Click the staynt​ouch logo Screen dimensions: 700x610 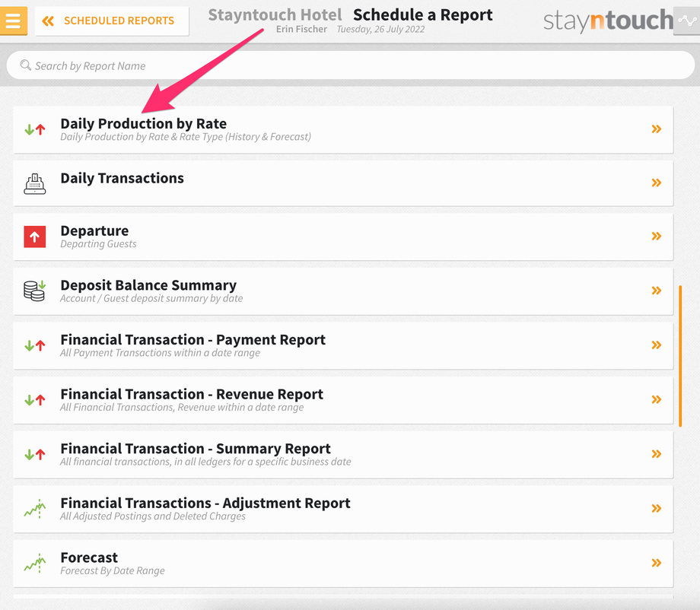tap(608, 21)
